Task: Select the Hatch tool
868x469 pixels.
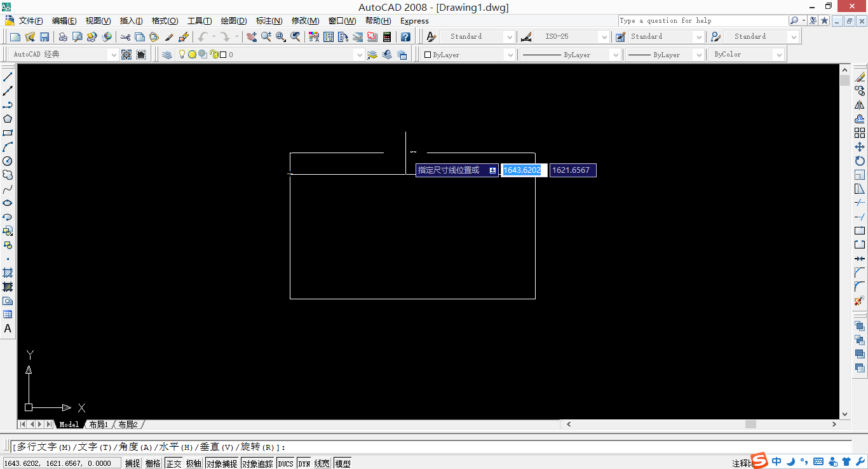Action: click(8, 273)
